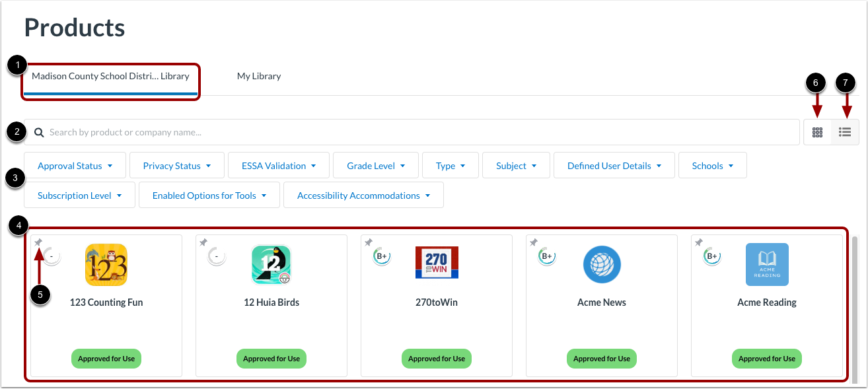Open Acme News globe logo

tap(602, 264)
